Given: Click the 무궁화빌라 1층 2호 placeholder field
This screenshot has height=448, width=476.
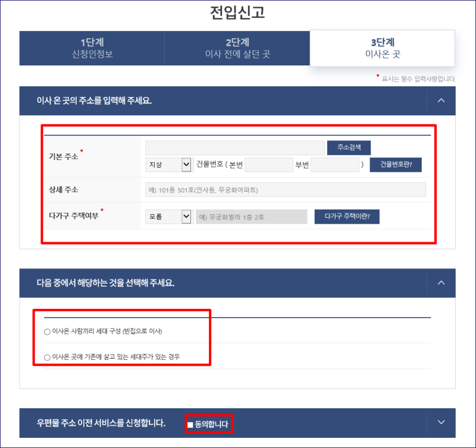Looking at the screenshot, I should [x=251, y=217].
